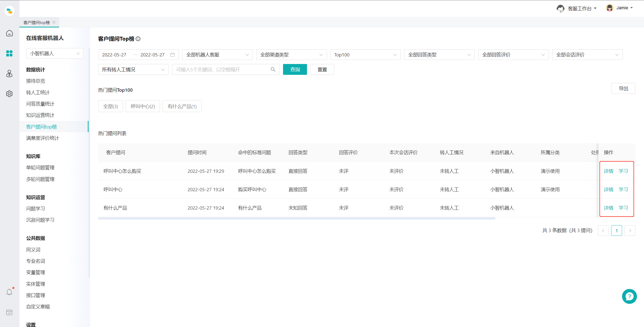The image size is (644, 327).
Task: Click 学习 for 有什么产品 row
Action: 623,208
